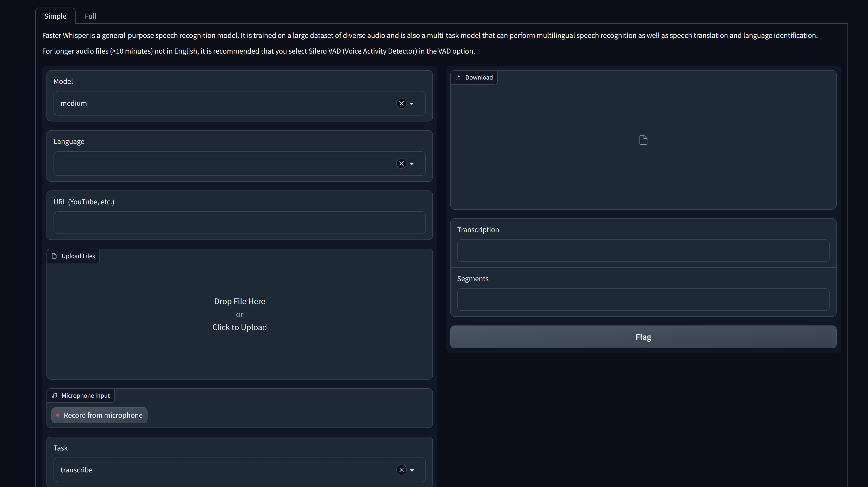The width and height of the screenshot is (868, 487).
Task: Focus the Transcription text box
Action: (x=643, y=251)
